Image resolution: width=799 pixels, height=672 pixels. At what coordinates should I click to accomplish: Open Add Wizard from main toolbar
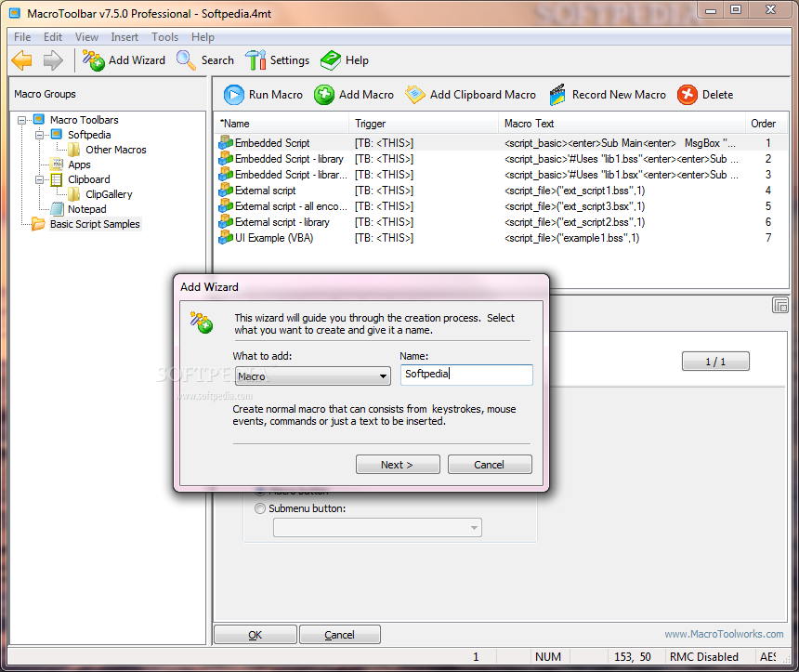(124, 60)
